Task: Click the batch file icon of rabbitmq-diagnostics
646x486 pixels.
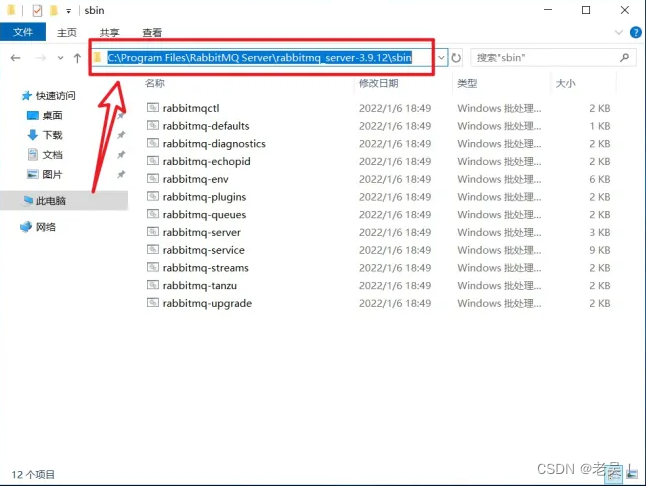Action: coord(153,143)
